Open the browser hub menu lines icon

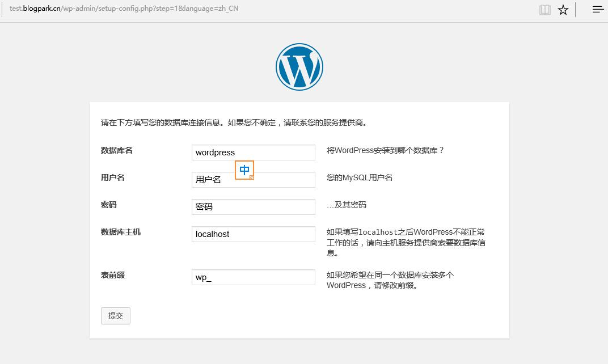click(x=598, y=9)
